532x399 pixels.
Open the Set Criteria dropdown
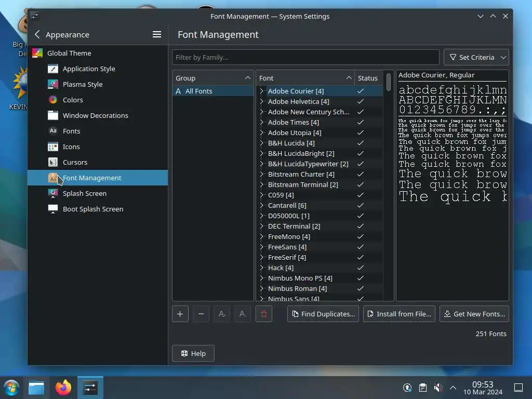(x=476, y=57)
